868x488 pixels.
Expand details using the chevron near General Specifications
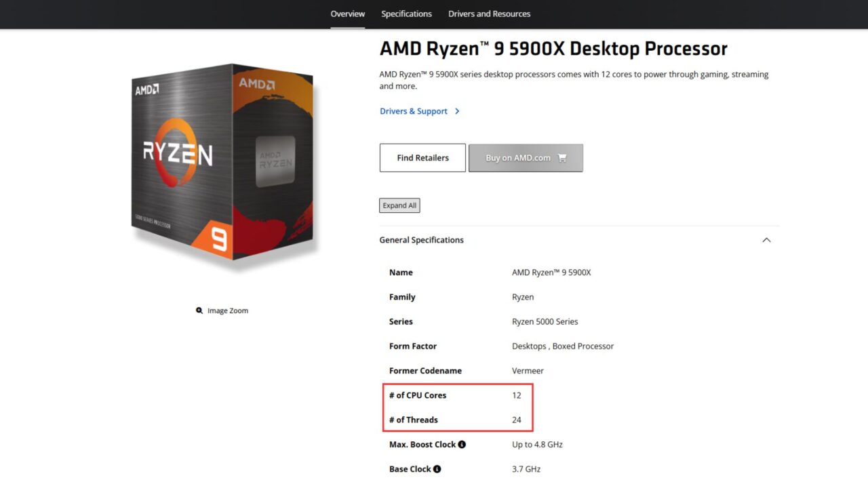coord(766,240)
